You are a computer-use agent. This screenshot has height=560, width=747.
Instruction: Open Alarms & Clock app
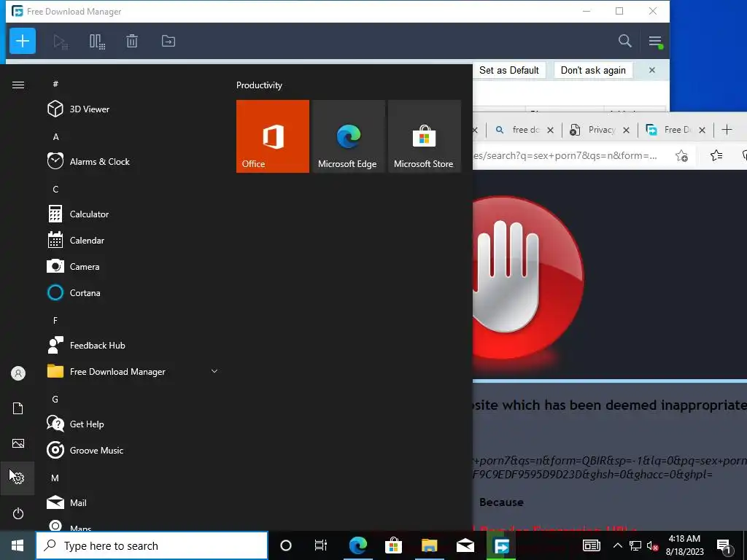point(133,161)
